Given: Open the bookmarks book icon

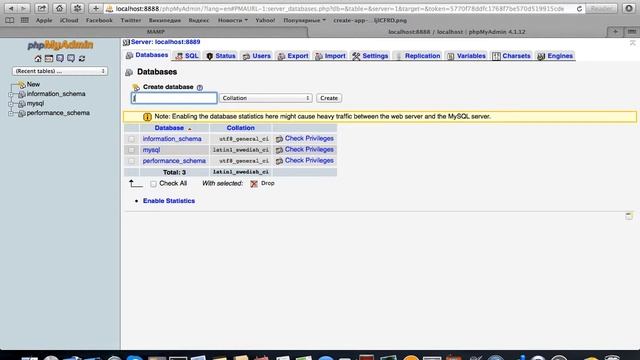Looking at the screenshot, I should (10, 20).
